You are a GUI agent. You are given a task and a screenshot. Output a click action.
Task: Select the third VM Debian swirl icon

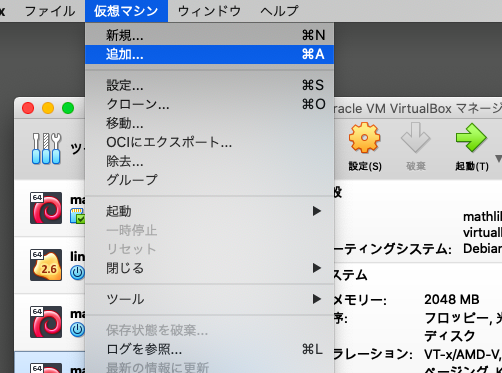pos(46,322)
